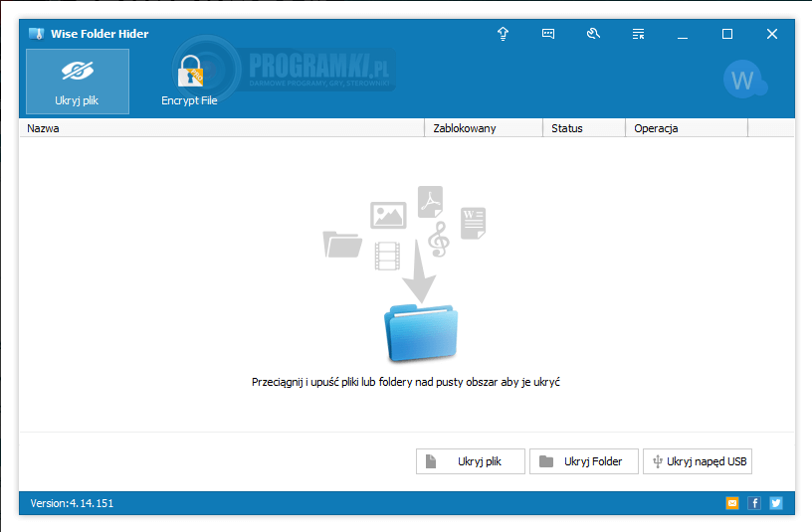
Task: Click the blue folder drop target
Action: coord(421,333)
